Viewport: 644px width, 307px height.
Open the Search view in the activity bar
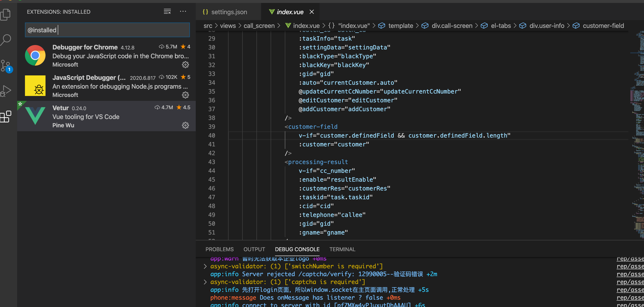[x=6, y=39]
